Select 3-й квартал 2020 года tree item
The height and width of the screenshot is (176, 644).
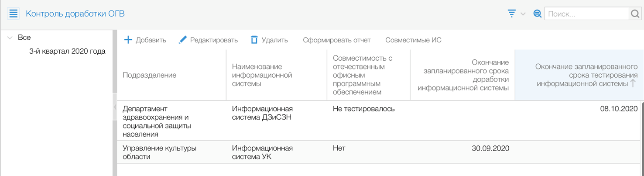tap(67, 51)
